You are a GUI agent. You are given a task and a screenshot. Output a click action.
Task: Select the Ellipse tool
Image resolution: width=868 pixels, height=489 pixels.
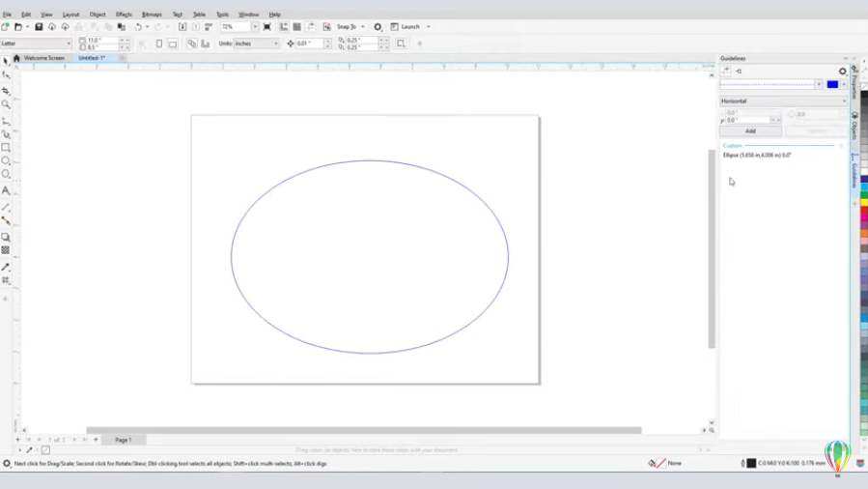point(6,160)
